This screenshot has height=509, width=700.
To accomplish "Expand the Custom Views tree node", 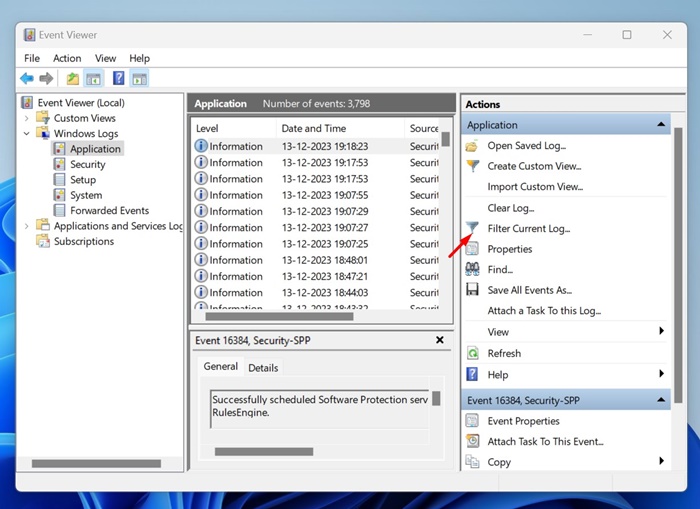I will (27, 118).
